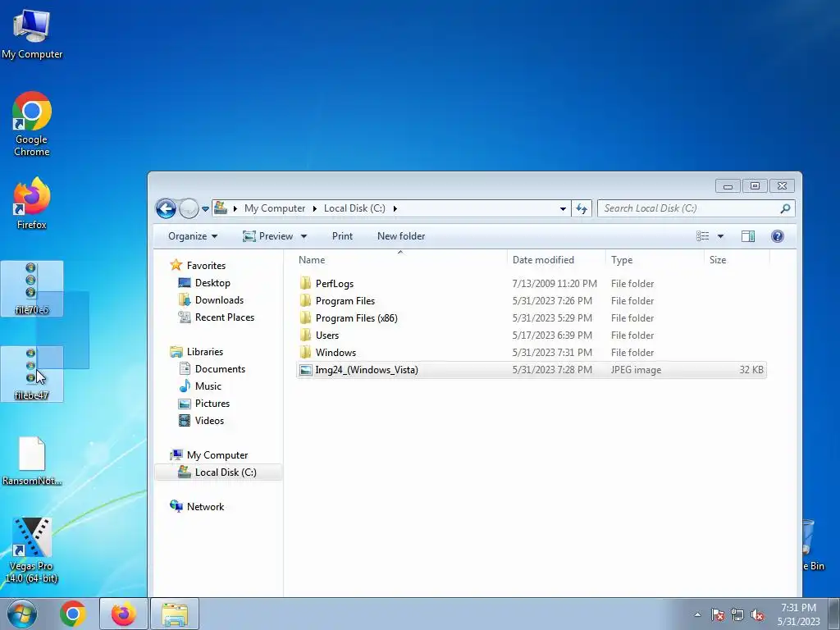The height and width of the screenshot is (630, 840).
Task: Click Action Center flag tray icon
Action: point(717,614)
